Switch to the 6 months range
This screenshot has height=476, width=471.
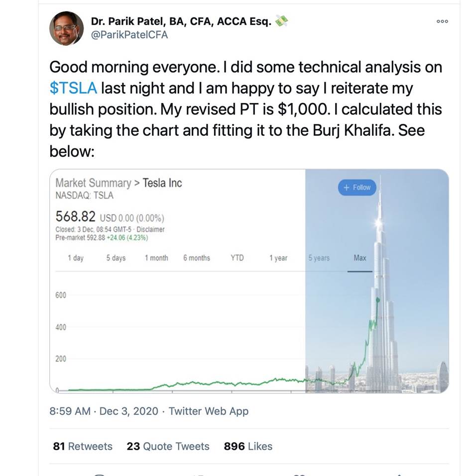[x=196, y=258]
